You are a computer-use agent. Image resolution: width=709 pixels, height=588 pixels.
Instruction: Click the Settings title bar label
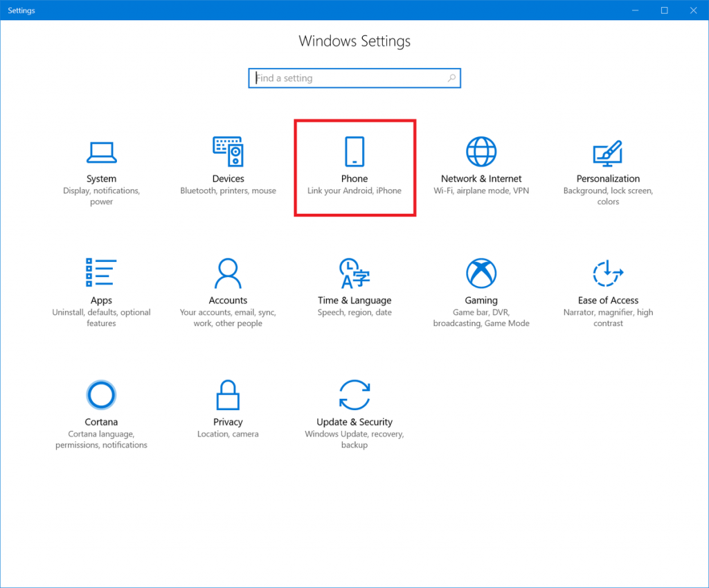pos(21,10)
